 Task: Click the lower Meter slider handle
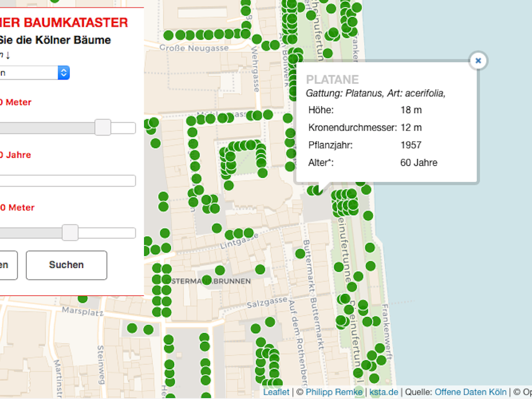[x=70, y=232]
